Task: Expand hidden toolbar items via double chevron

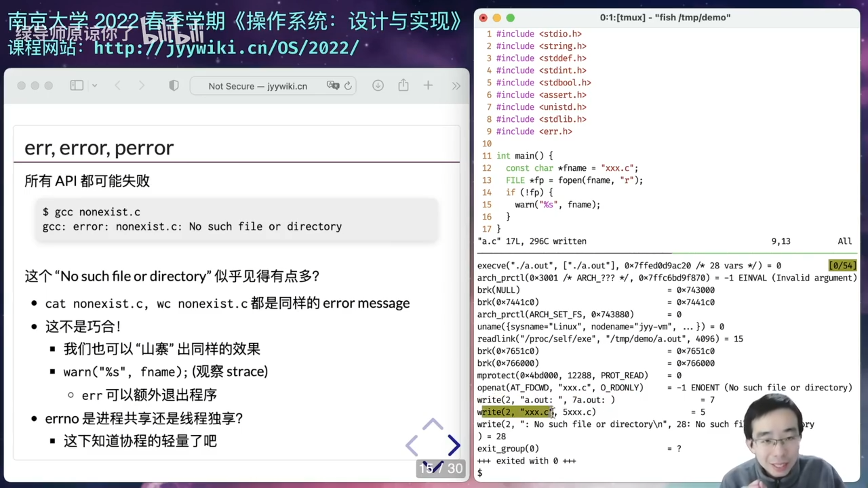Action: [456, 85]
